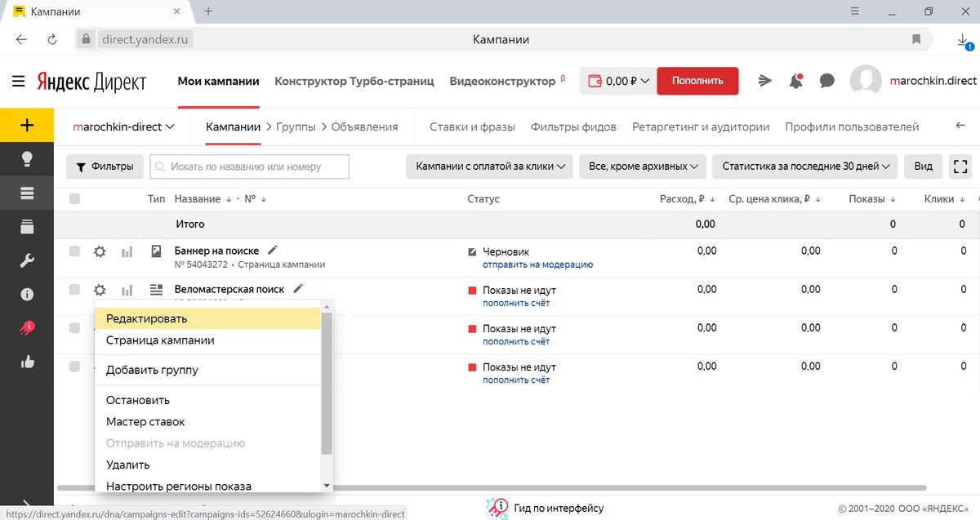Toggle the select-all campaigns checkbox

(x=75, y=199)
